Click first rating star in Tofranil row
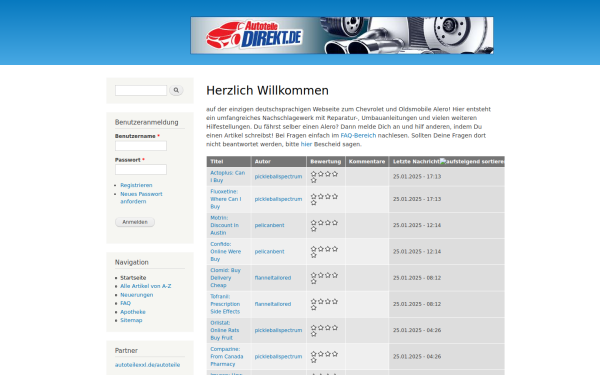This screenshot has height=375, width=600. coord(314,301)
